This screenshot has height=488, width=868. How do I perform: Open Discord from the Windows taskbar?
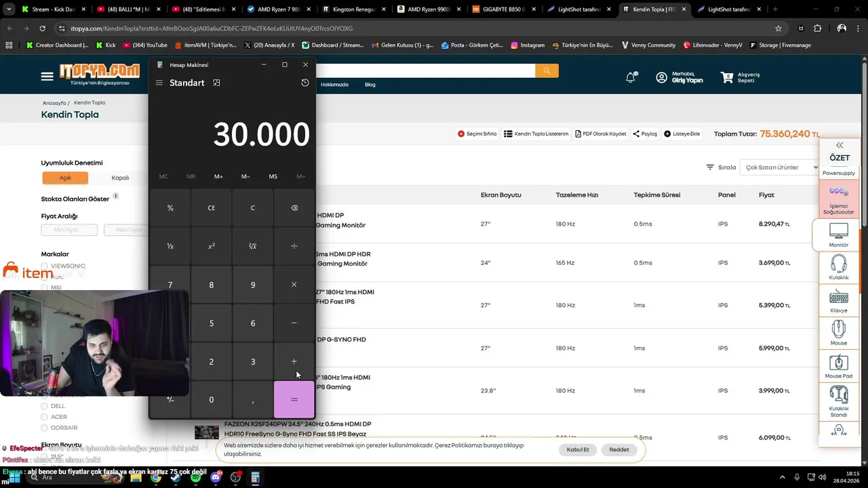(216, 477)
